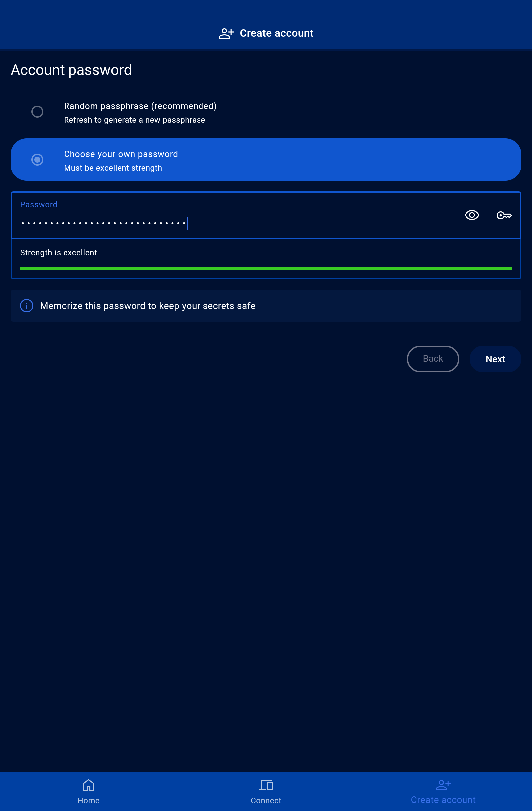The image size is (532, 811).
Task: Click the info icon beside memorize notice
Action: coord(27,306)
